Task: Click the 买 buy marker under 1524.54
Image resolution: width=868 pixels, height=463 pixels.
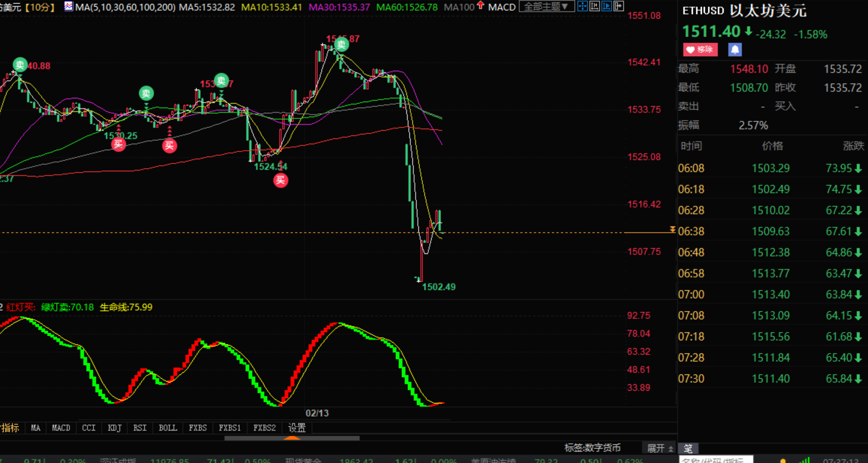Action: (280, 180)
